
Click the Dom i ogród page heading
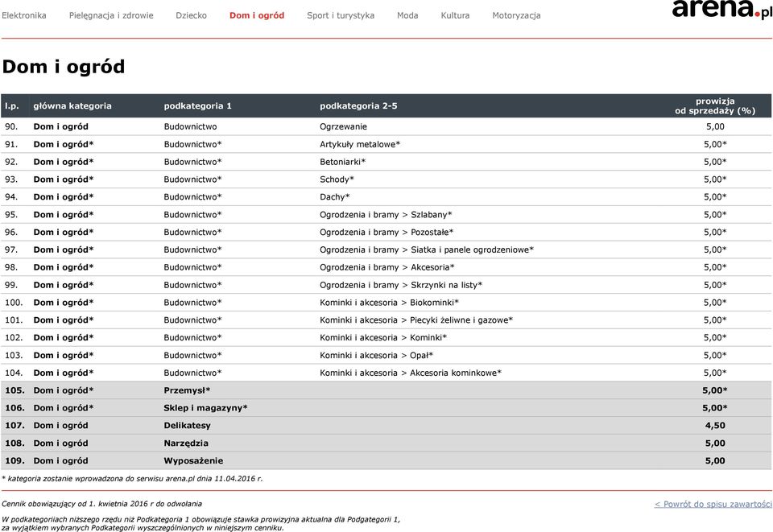64,67
